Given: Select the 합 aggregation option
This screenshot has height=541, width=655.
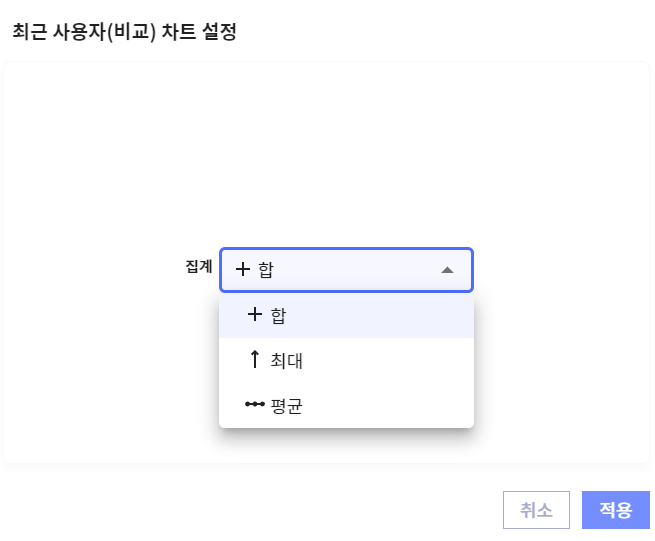Looking at the screenshot, I should tap(346, 315).
